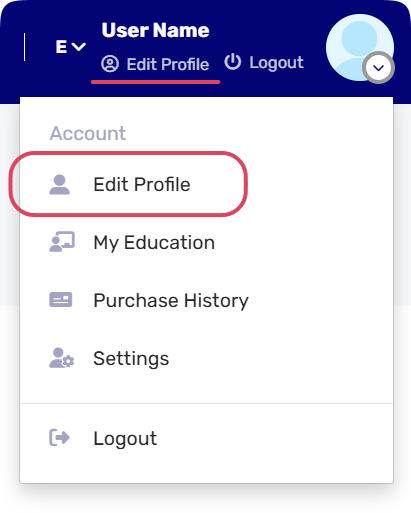Click the underlined Edit Profile header link

(155, 64)
